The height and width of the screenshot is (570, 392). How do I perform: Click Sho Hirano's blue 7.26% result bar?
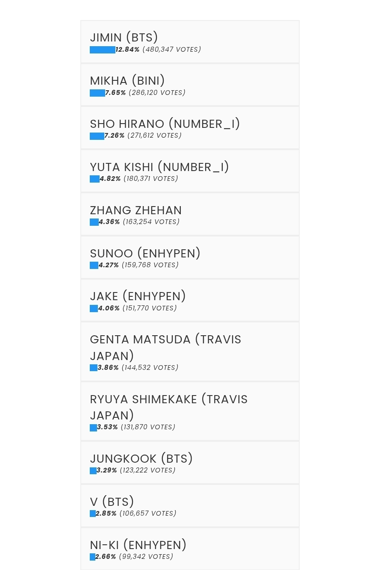point(97,136)
